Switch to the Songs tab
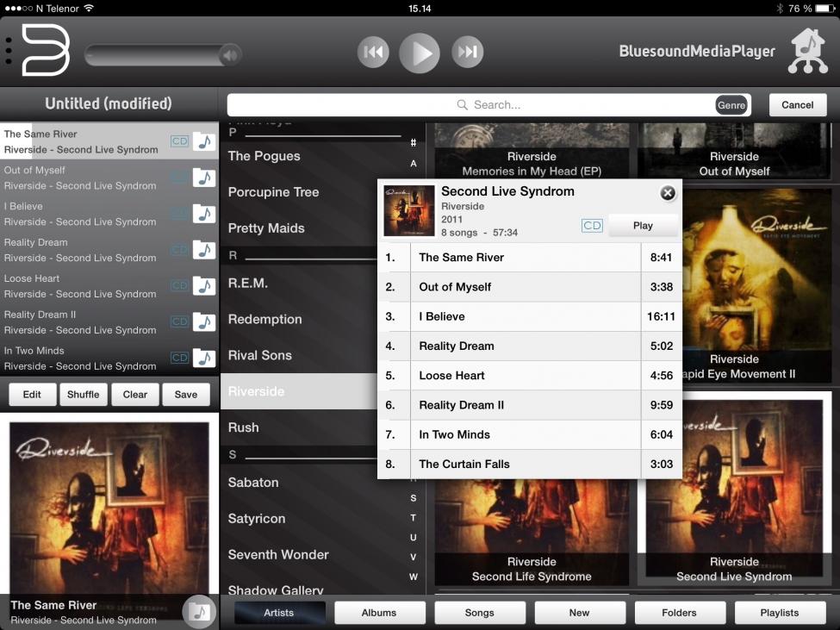Viewport: 840px width, 630px height. click(x=480, y=612)
